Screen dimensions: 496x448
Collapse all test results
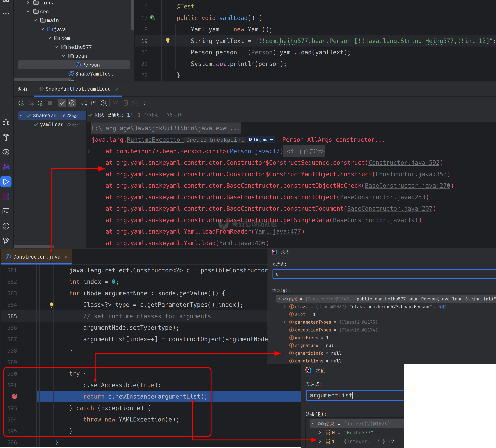point(94,103)
